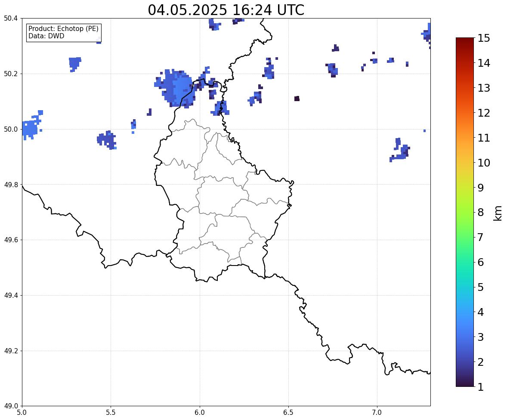The width and height of the screenshot is (507, 420).
Task: Click the colorbar unit label "km"
Action: coord(498,213)
